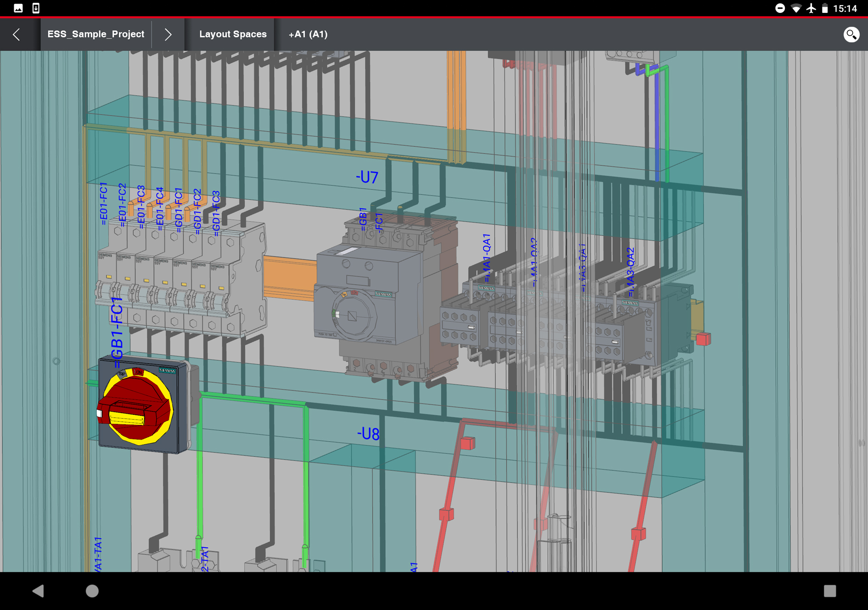Select the =MA1-QA1 contactor label
Viewport: 868px width, 610px height.
point(487,257)
